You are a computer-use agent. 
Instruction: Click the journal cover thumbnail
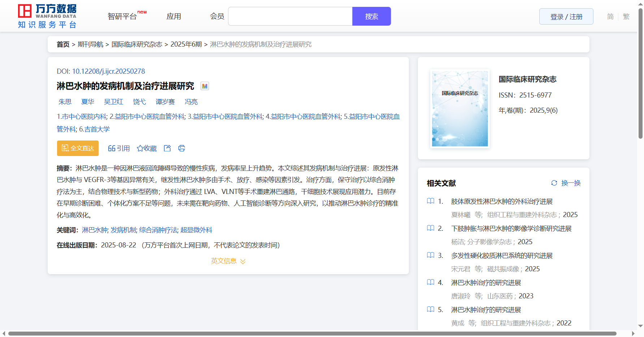coord(460,108)
